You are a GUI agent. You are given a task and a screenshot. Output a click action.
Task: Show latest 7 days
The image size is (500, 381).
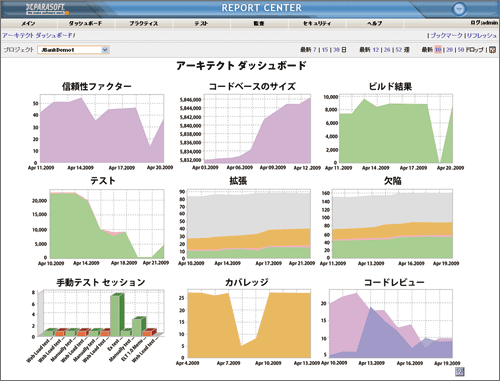tap(315, 50)
